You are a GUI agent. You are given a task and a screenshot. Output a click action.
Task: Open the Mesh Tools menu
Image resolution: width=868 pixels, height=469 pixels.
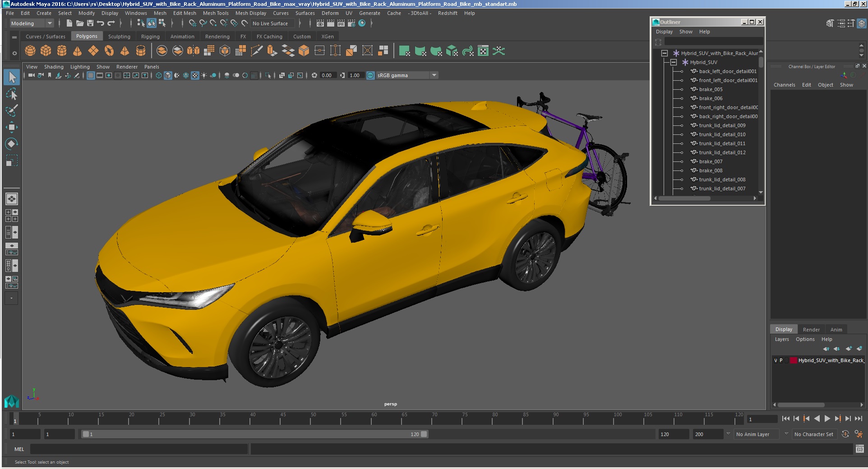point(216,13)
